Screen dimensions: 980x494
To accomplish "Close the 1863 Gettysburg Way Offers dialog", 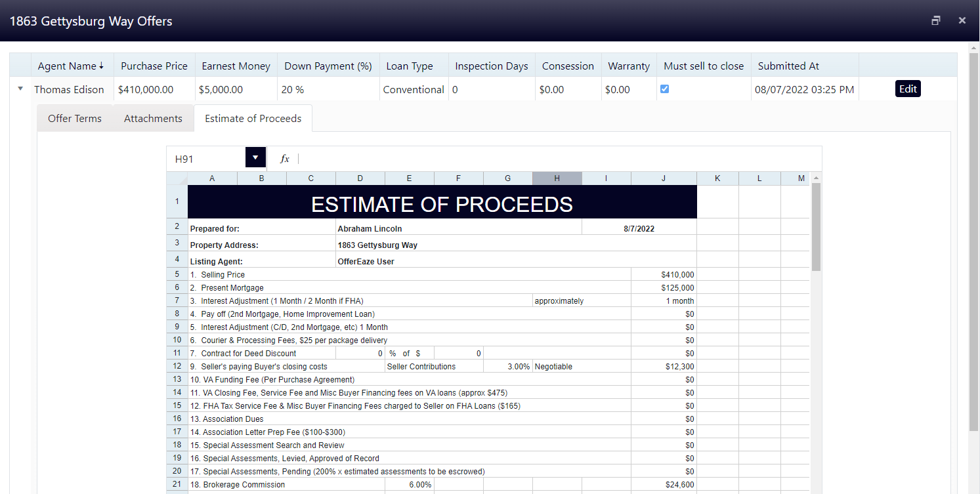I will pos(962,20).
